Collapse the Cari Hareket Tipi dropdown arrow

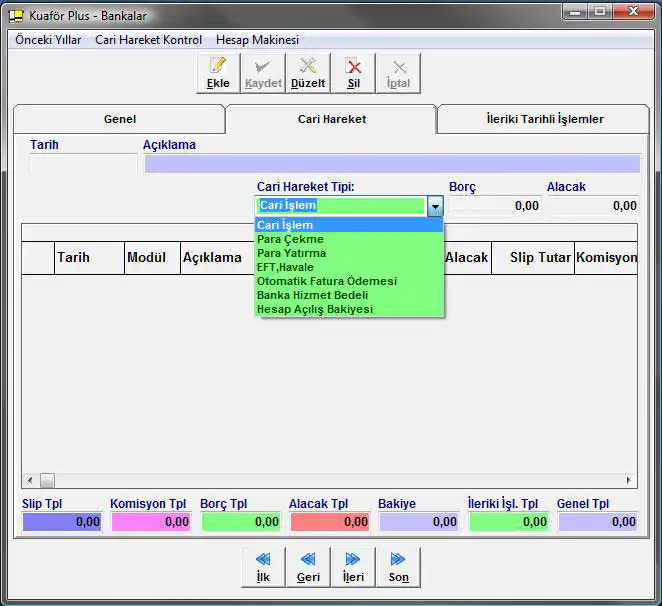point(435,206)
